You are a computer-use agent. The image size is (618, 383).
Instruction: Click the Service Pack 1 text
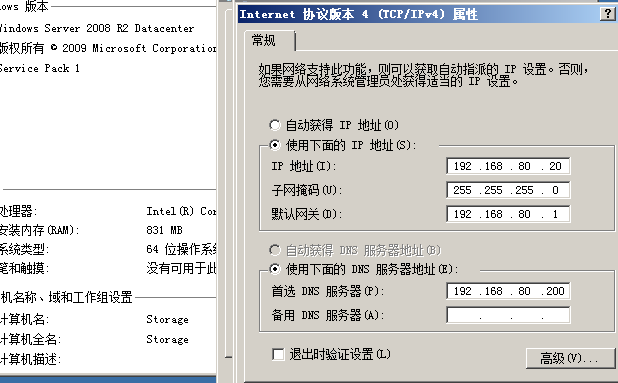point(39,68)
